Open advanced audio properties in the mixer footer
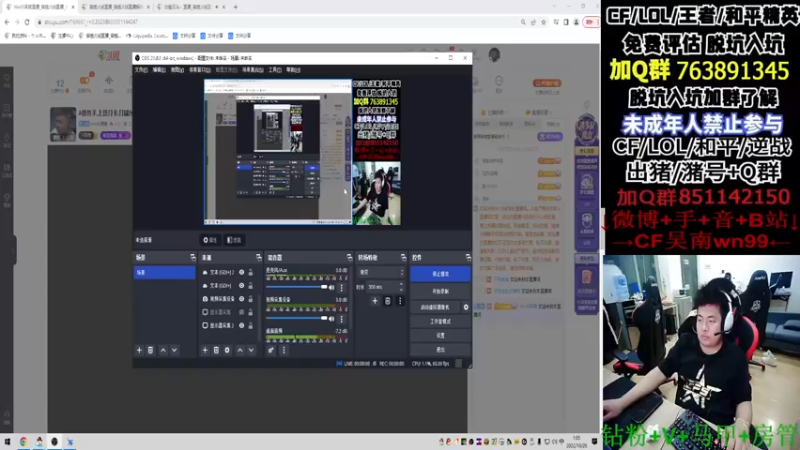The image size is (800, 450). pyautogui.click(x=271, y=351)
